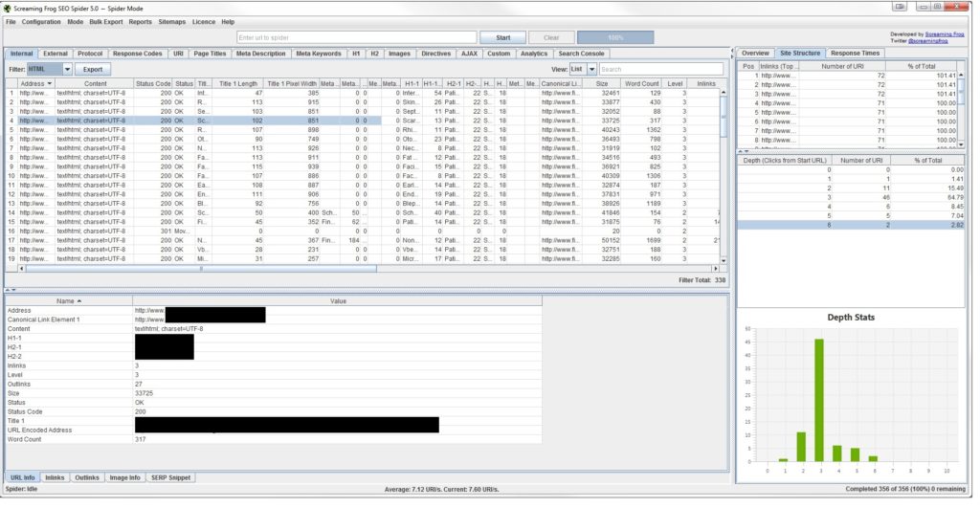980x508 pixels.
Task: Sort by the Size column header
Action: point(602,84)
